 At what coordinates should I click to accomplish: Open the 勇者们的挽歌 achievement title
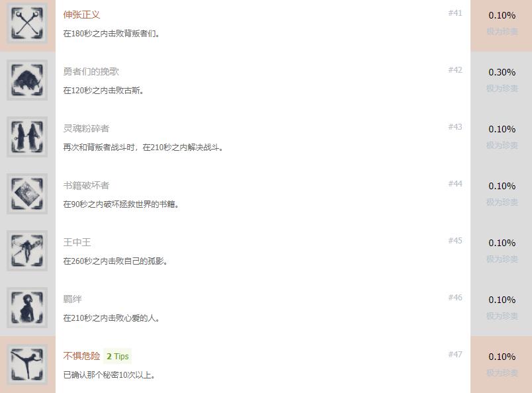click(91, 71)
